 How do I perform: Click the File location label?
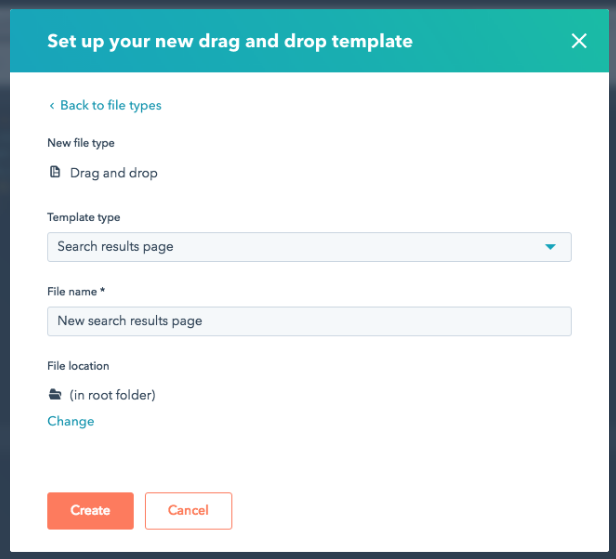[x=78, y=366]
